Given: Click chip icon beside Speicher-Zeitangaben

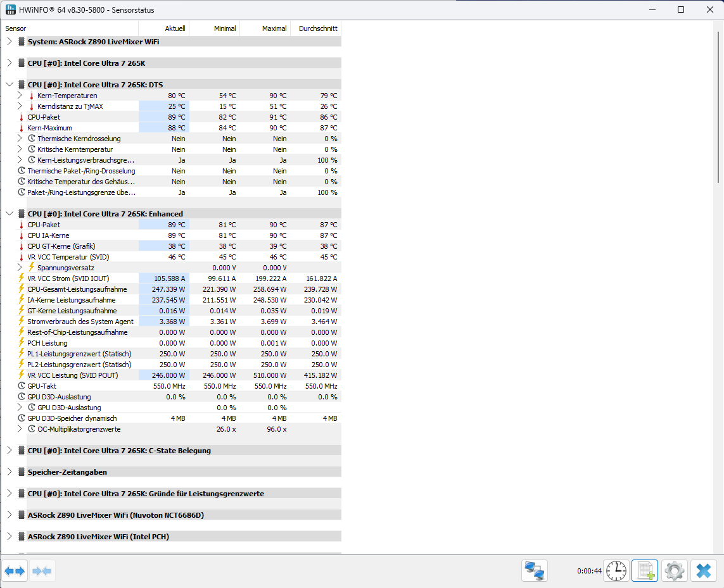Looking at the screenshot, I should point(22,472).
